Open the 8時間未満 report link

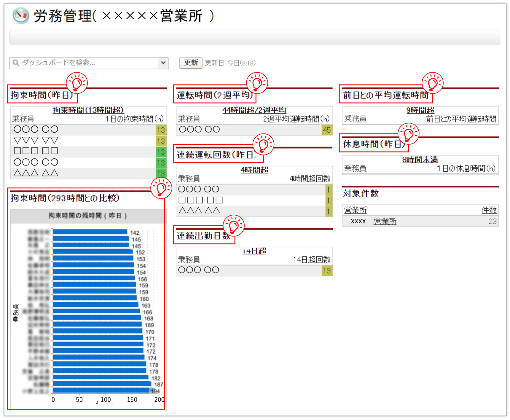point(420,160)
